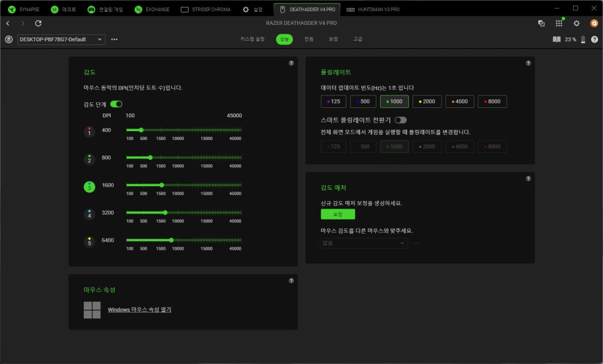Image resolution: width=603 pixels, height=364 pixels.
Task: Open the profile list icon beside the dropdown
Action: [x=9, y=39]
